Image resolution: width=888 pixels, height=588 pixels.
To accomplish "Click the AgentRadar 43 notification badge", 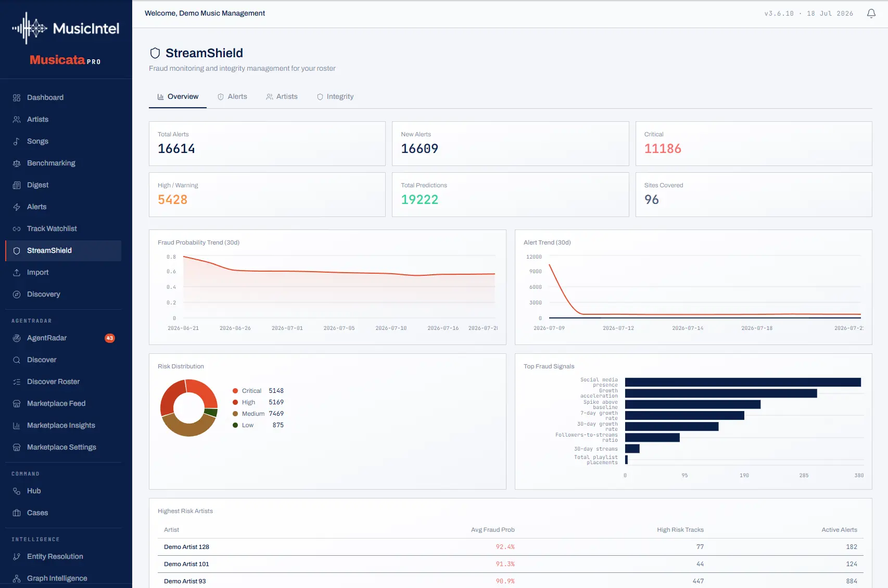I will [110, 338].
